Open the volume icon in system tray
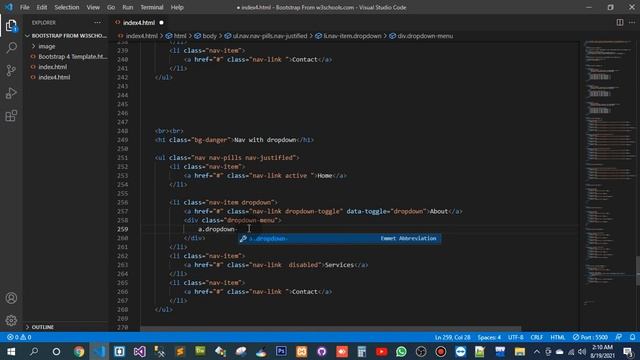This screenshot has width=640, height=360. point(582,351)
